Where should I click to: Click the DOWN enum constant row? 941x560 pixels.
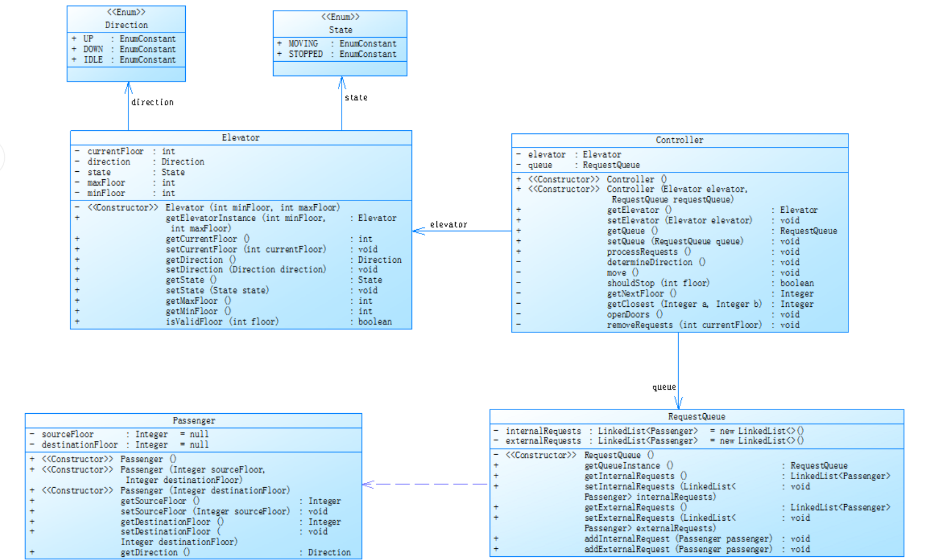coord(123,49)
